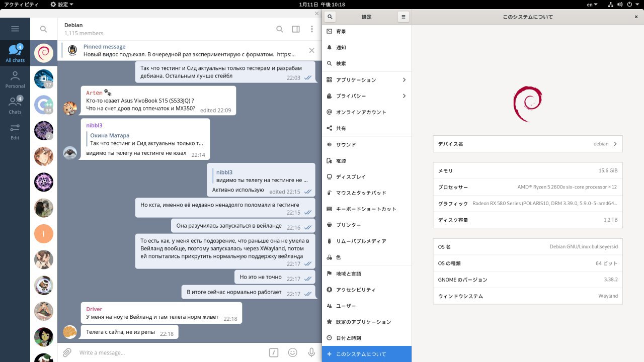The width and height of the screenshot is (644, 362).
Task: Open 色 (Color) settings panel
Action: click(x=367, y=257)
